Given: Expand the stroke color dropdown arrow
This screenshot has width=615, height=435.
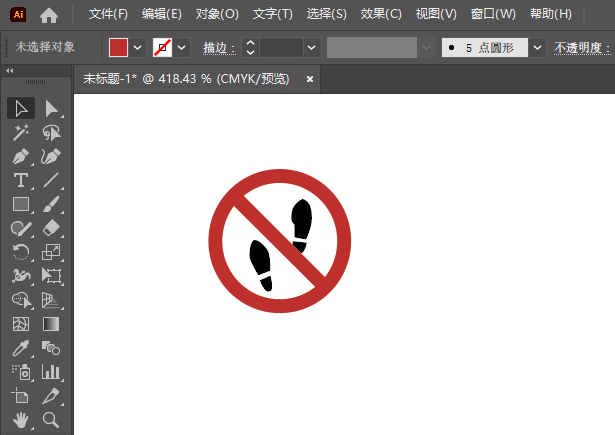Looking at the screenshot, I should pyautogui.click(x=181, y=47).
